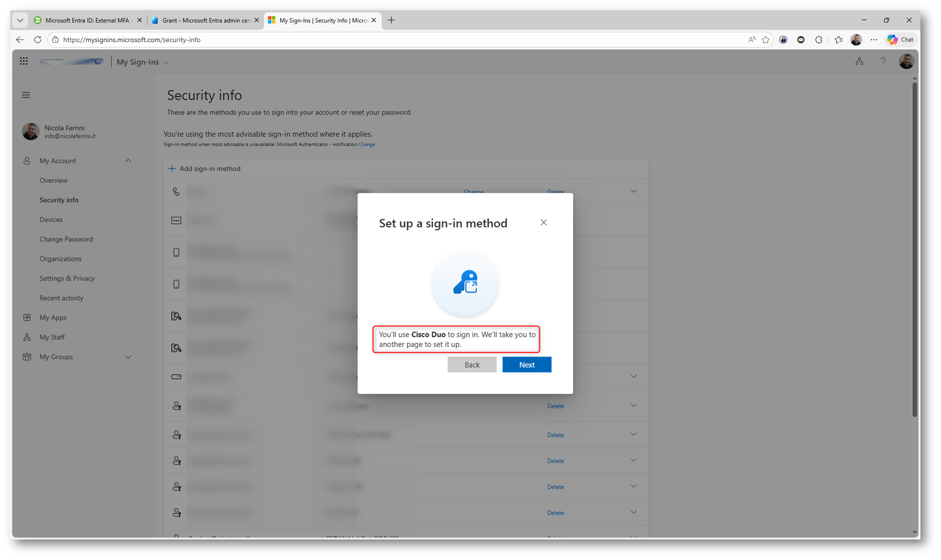The width and height of the screenshot is (941, 560).
Task: Click Next in the sign-in method dialog
Action: click(x=526, y=365)
